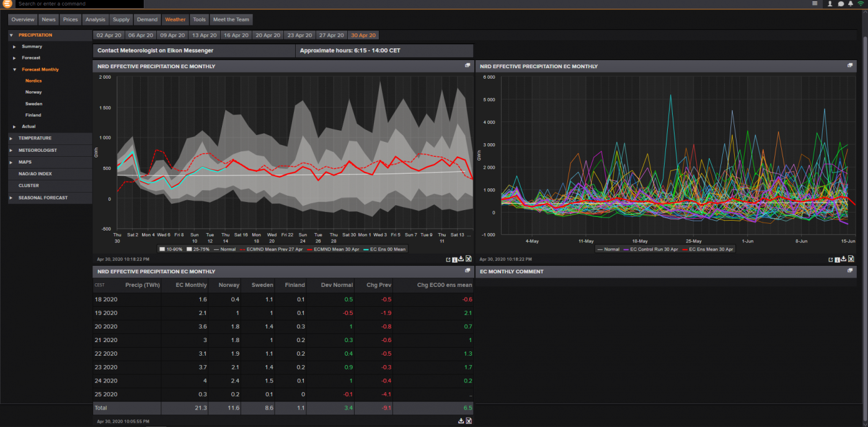Screen dimensions: 868x427
Task: Click Contact Meteorologist on Eikon Messenger
Action: click(x=155, y=50)
